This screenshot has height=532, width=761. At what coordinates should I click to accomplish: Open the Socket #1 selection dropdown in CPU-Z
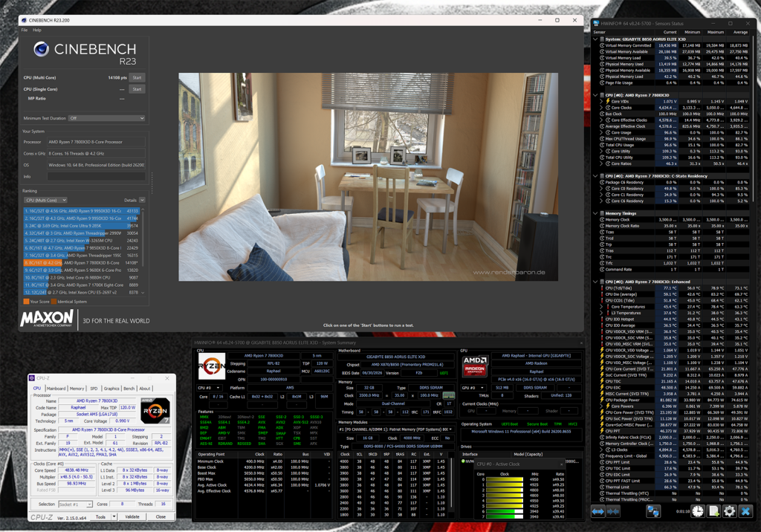coord(75,505)
